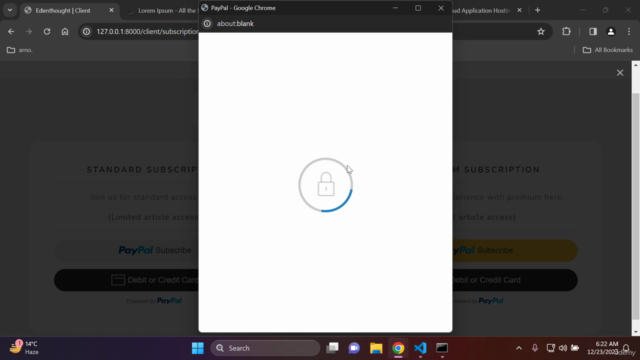This screenshot has width=640, height=360.
Task: Open Task View on the taskbar
Action: click(x=332, y=348)
